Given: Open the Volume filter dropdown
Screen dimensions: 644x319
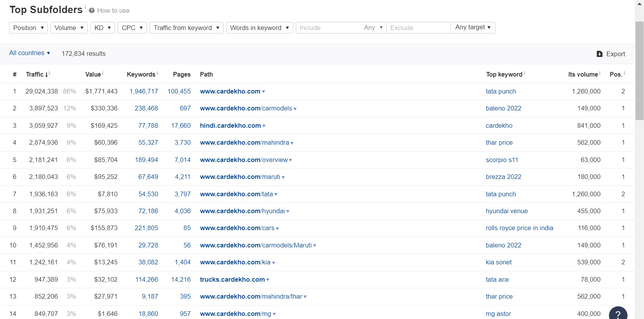Looking at the screenshot, I should pyautogui.click(x=69, y=28).
